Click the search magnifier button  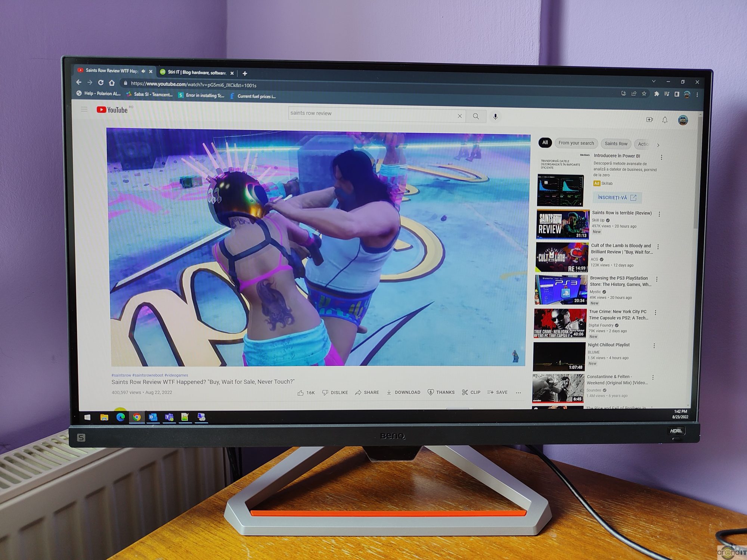click(475, 116)
